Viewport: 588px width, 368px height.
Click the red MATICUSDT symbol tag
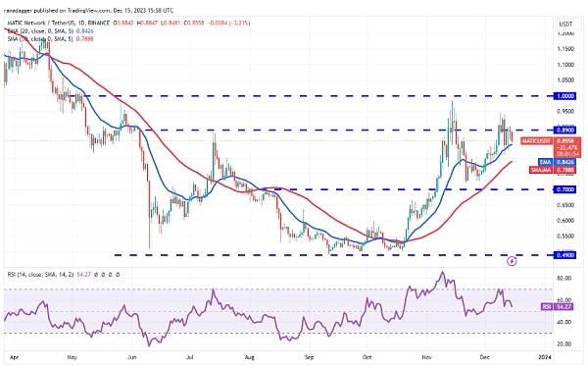coord(537,140)
